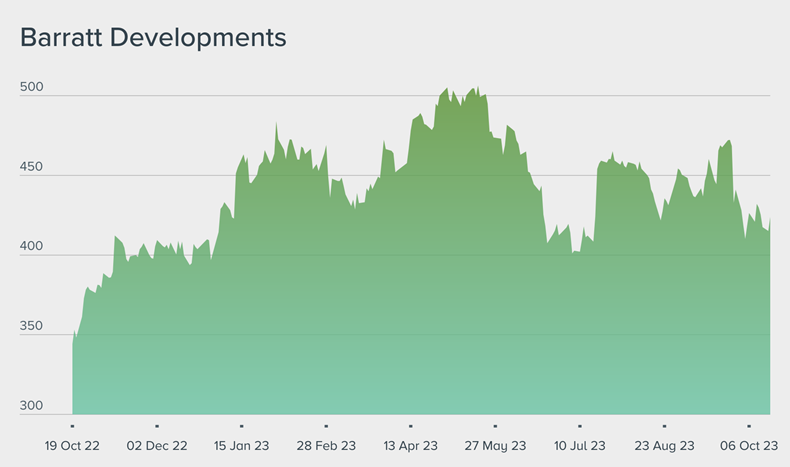This screenshot has height=467, width=790.
Task: Click the Barratt Developments chart title
Action: (153, 38)
